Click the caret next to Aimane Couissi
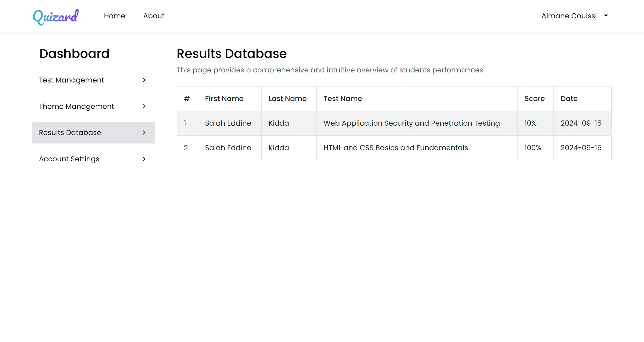This screenshot has height=342, width=644. [606, 16]
